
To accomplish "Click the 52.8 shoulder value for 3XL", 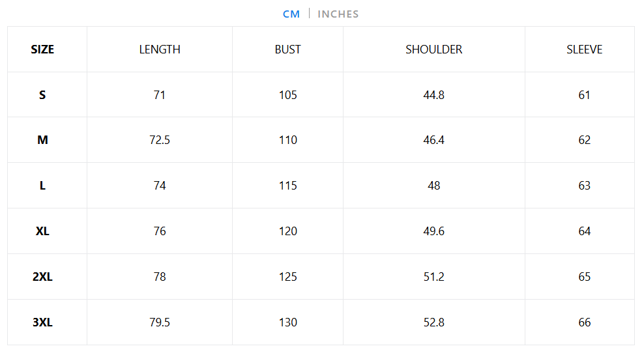I will click(x=433, y=322).
